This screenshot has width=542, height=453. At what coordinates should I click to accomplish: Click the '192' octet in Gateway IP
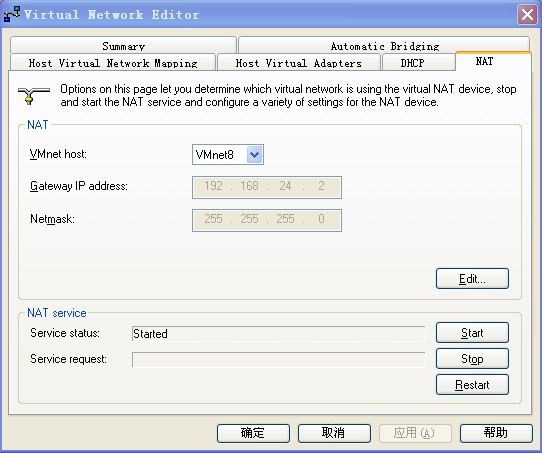pyautogui.click(x=213, y=186)
